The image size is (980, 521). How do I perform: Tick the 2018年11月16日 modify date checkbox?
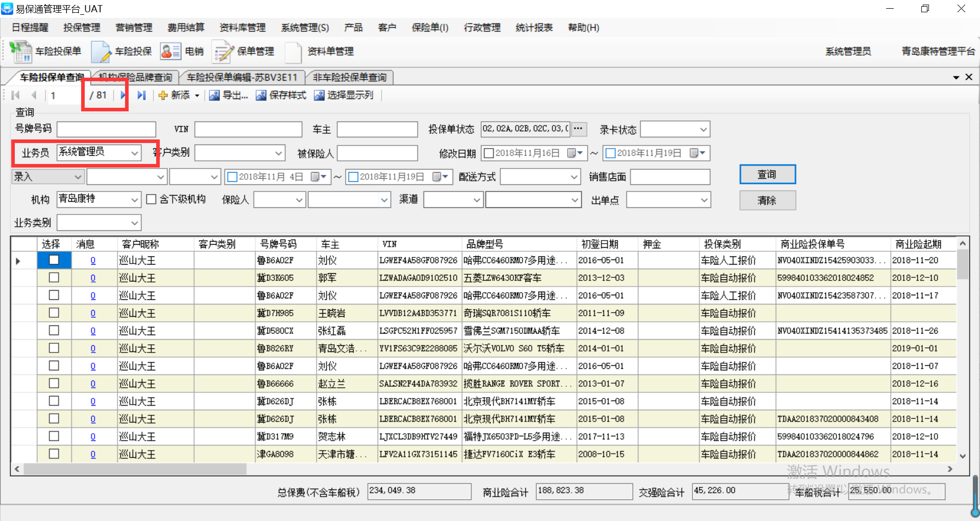(488, 153)
